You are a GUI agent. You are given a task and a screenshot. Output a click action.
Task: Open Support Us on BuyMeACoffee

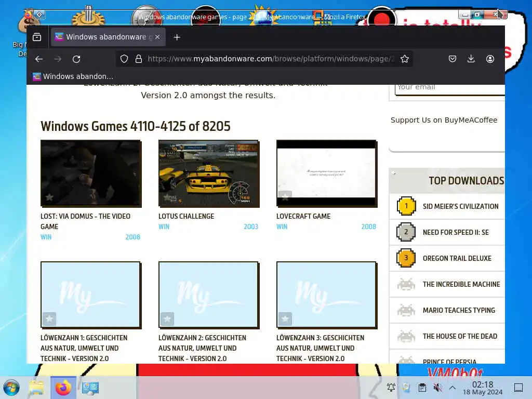pos(444,120)
